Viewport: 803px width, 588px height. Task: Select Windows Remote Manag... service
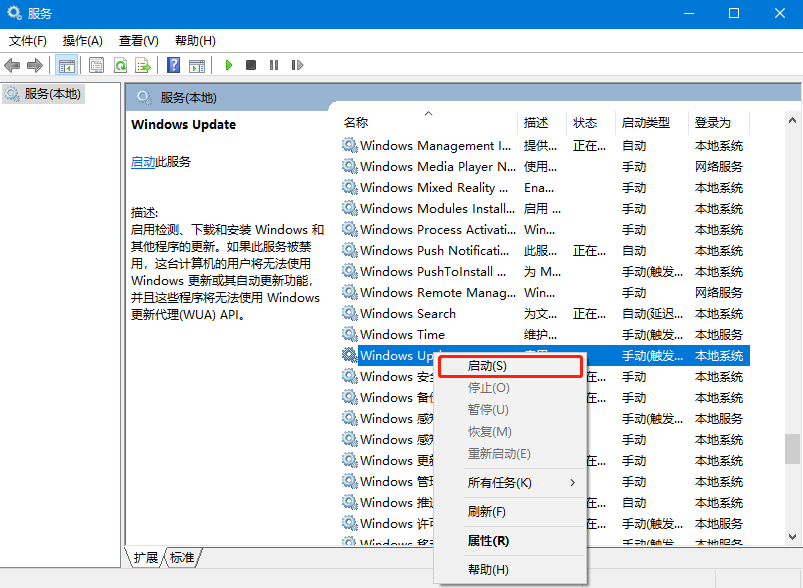point(545,292)
